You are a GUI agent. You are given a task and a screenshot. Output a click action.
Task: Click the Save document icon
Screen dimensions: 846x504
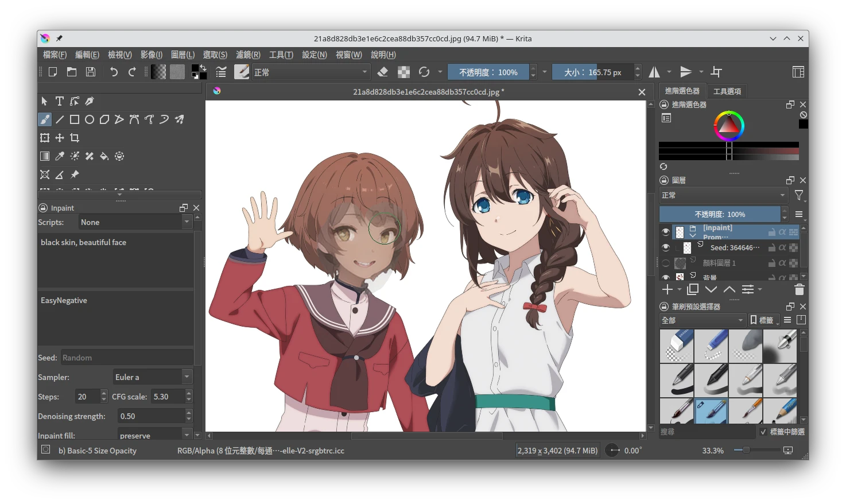pyautogui.click(x=91, y=72)
